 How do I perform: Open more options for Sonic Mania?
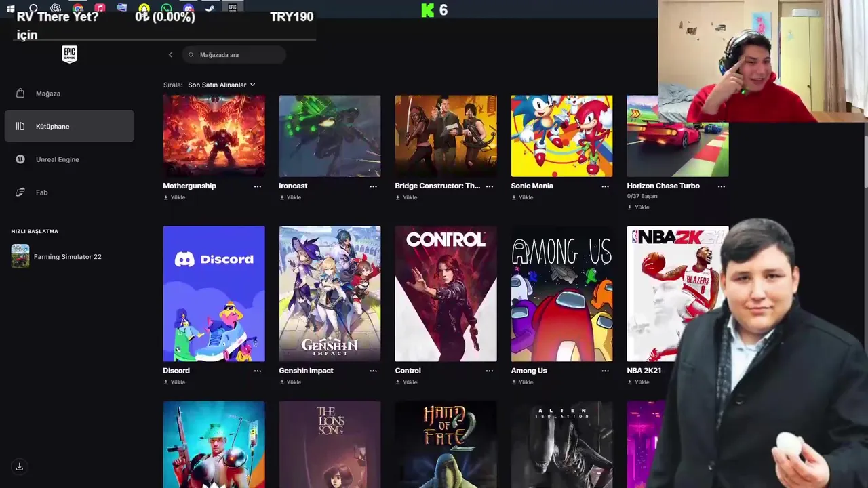tap(605, 186)
